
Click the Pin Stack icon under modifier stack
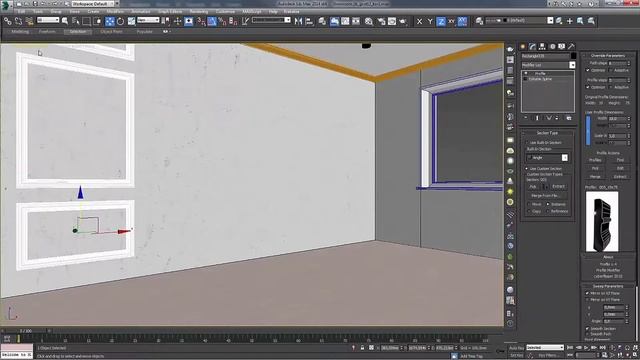pos(526,118)
